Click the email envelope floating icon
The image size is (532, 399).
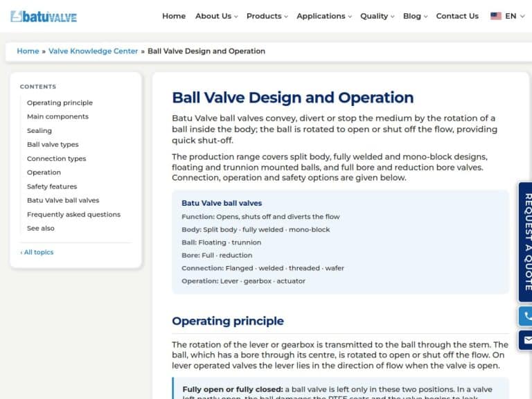point(526,340)
